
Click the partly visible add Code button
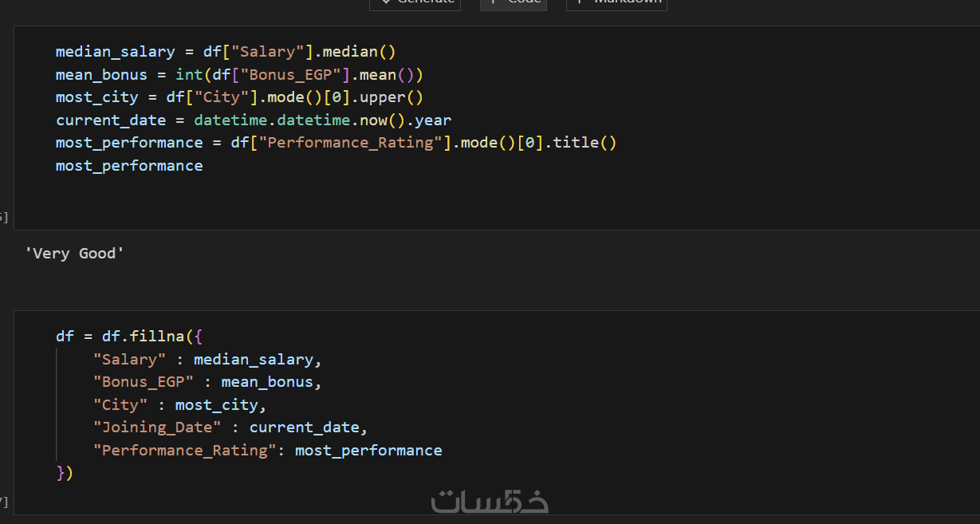pyautogui.click(x=513, y=4)
